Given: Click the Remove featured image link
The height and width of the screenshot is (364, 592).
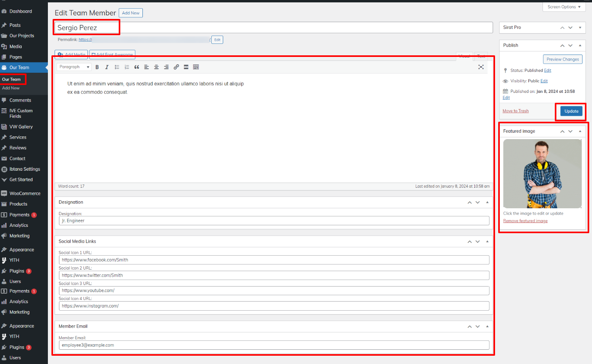Looking at the screenshot, I should (x=525, y=221).
